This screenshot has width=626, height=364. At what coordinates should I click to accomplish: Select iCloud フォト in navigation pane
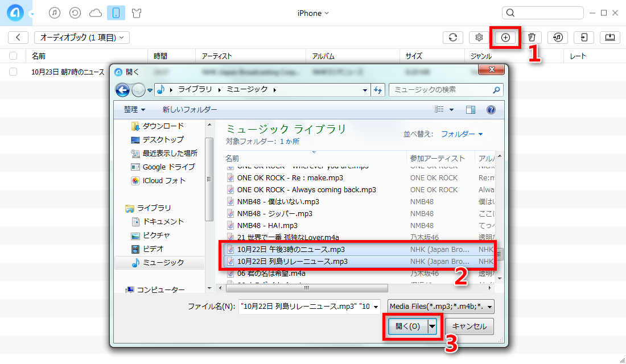click(x=159, y=180)
